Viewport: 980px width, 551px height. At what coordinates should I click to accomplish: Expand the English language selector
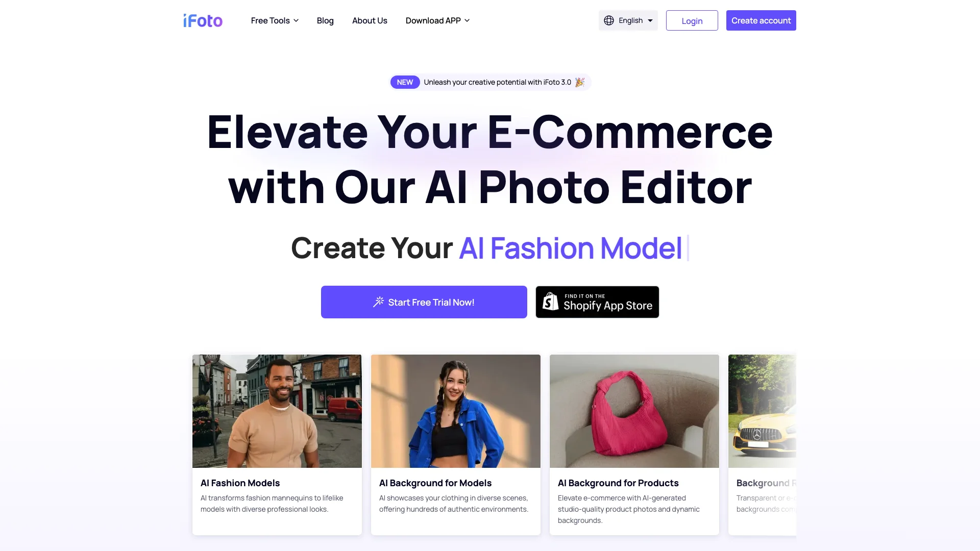pyautogui.click(x=628, y=20)
